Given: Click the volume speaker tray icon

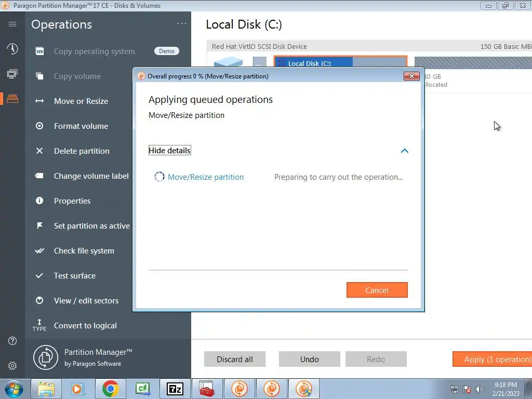Looking at the screenshot, I should [x=480, y=389].
